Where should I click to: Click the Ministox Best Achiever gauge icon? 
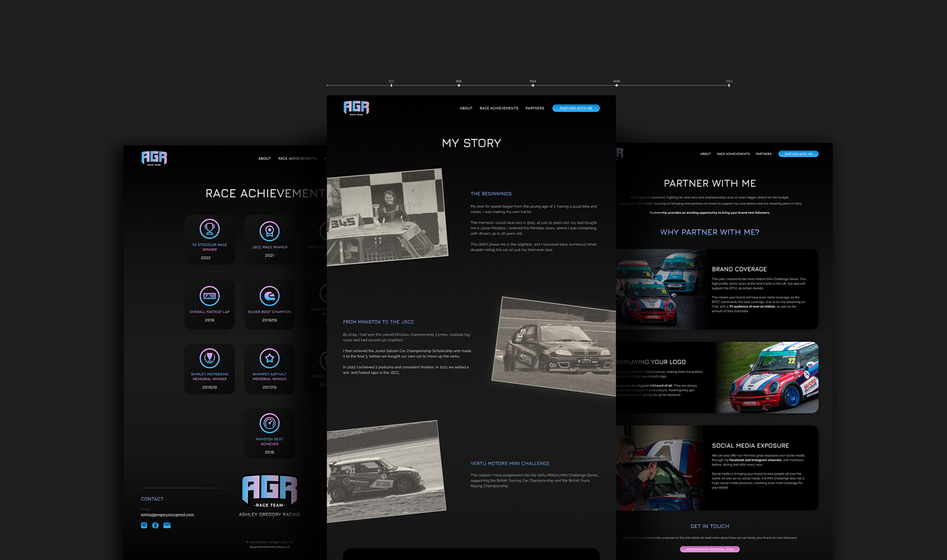pyautogui.click(x=269, y=423)
